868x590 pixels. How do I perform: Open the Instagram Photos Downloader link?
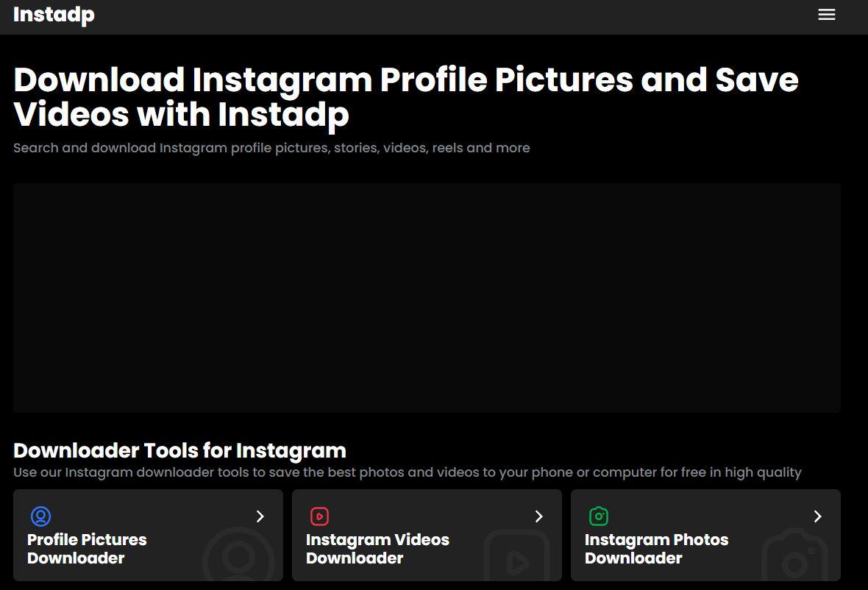pyautogui.click(x=656, y=548)
